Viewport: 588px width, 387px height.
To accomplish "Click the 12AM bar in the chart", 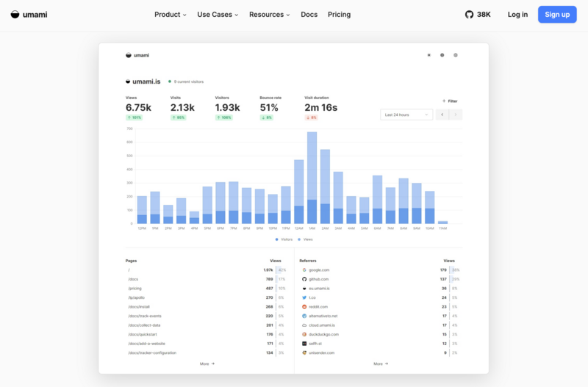I will pos(299,192).
